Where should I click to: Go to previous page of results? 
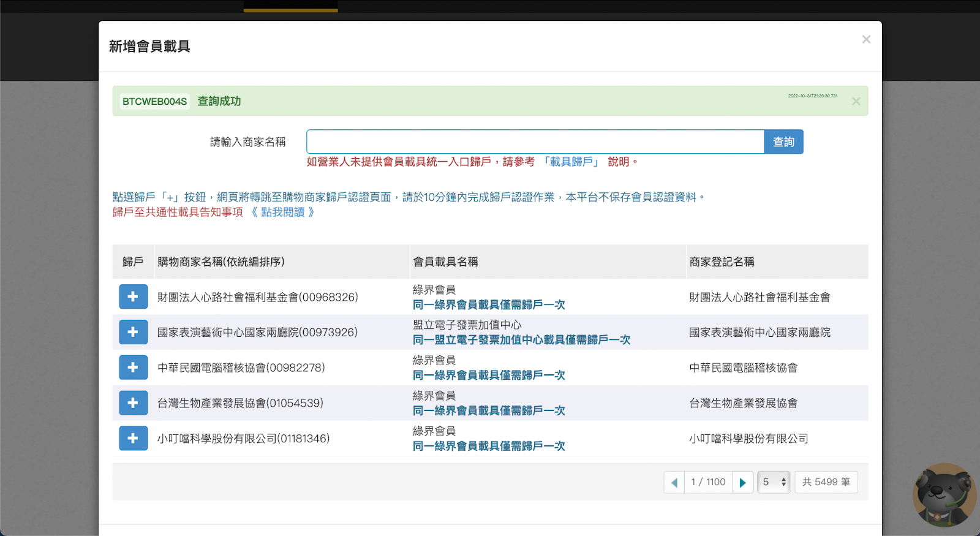[674, 482]
